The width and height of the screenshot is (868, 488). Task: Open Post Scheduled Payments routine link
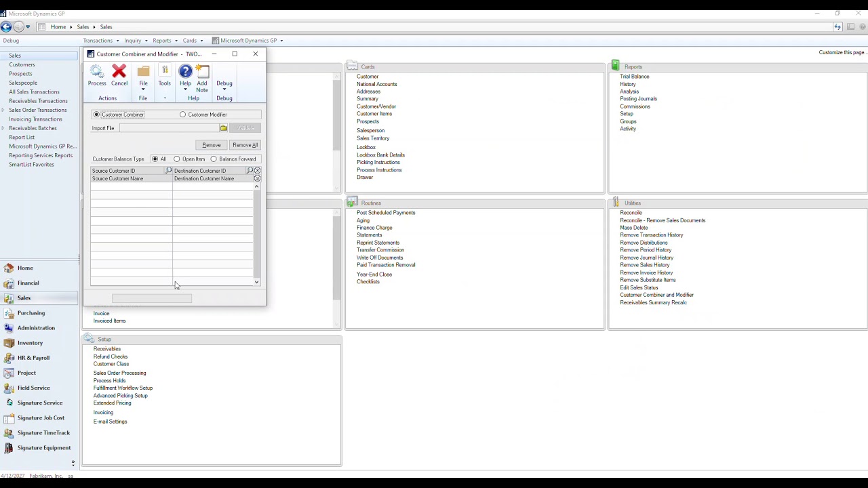tap(386, 213)
